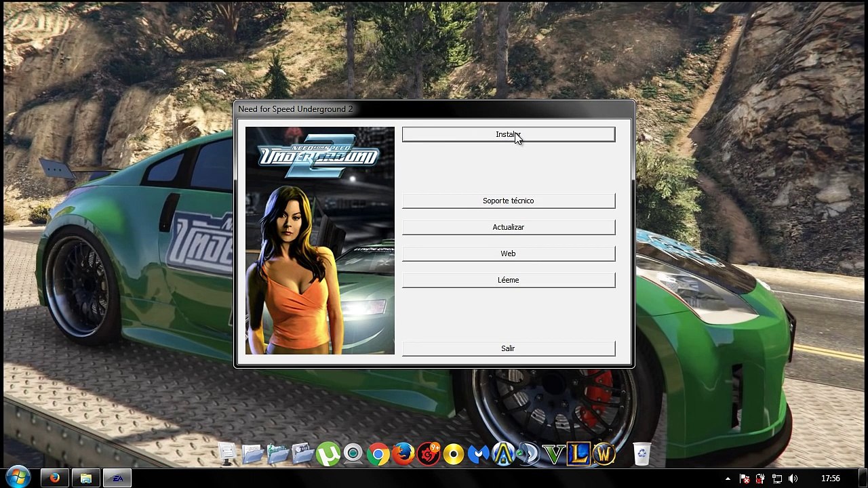Exit the installer with Salir
This screenshot has width=868, height=488.
pyautogui.click(x=508, y=348)
